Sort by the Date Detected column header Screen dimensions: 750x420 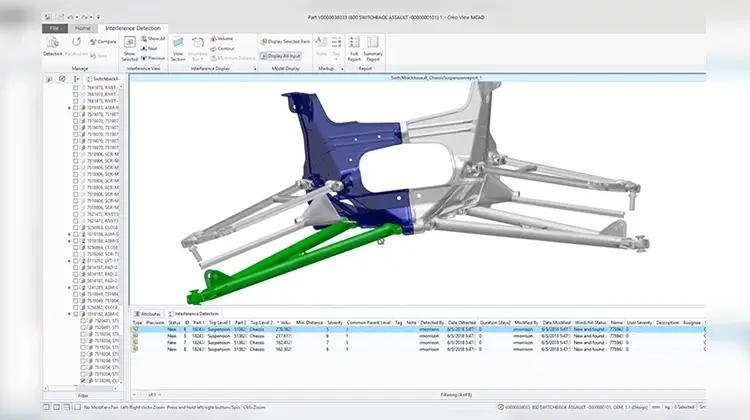462,322
